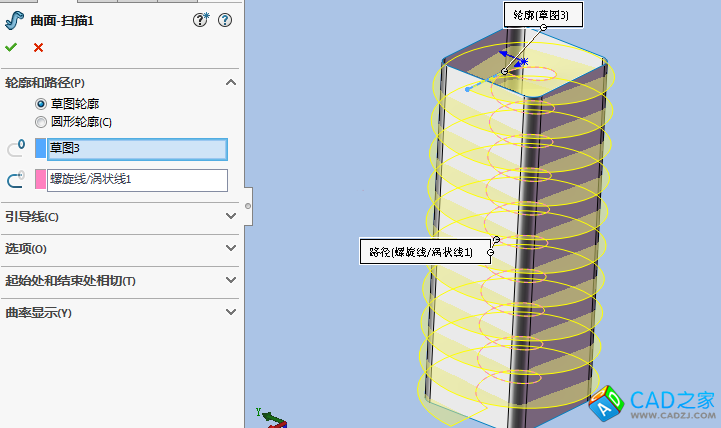721x428 pixels.
Task: Select the 草图轮廓 radio button
Action: (x=41, y=103)
